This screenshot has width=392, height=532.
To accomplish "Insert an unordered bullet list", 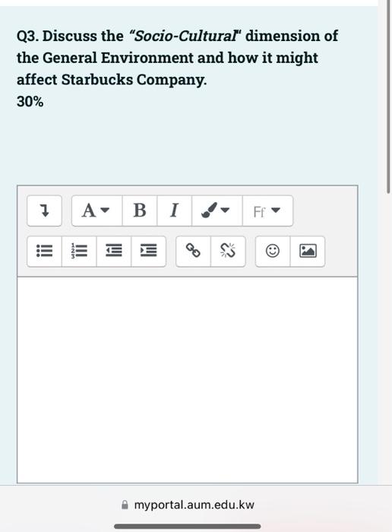I will click(x=44, y=252).
